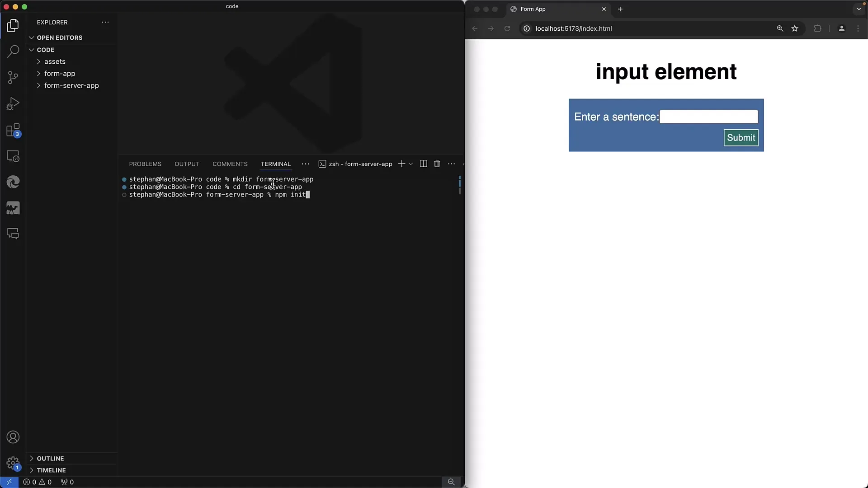Click the split terminal button
Image resolution: width=868 pixels, height=488 pixels.
[423, 164]
